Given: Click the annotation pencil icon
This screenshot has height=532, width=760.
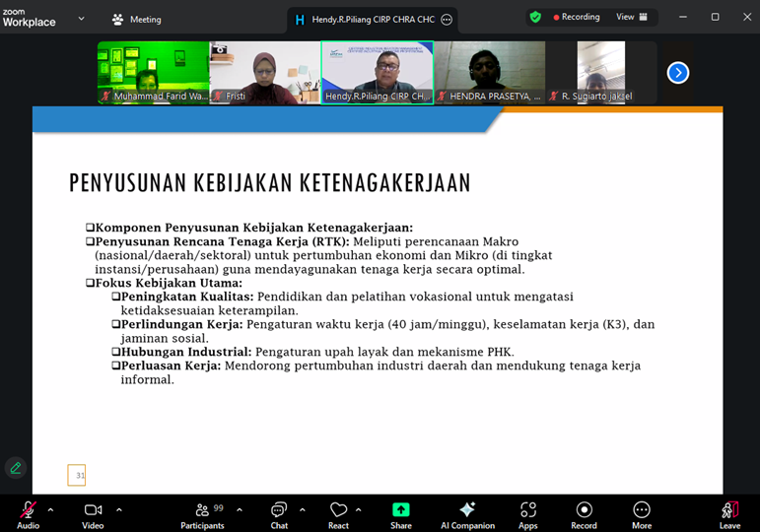Looking at the screenshot, I should point(16,468).
